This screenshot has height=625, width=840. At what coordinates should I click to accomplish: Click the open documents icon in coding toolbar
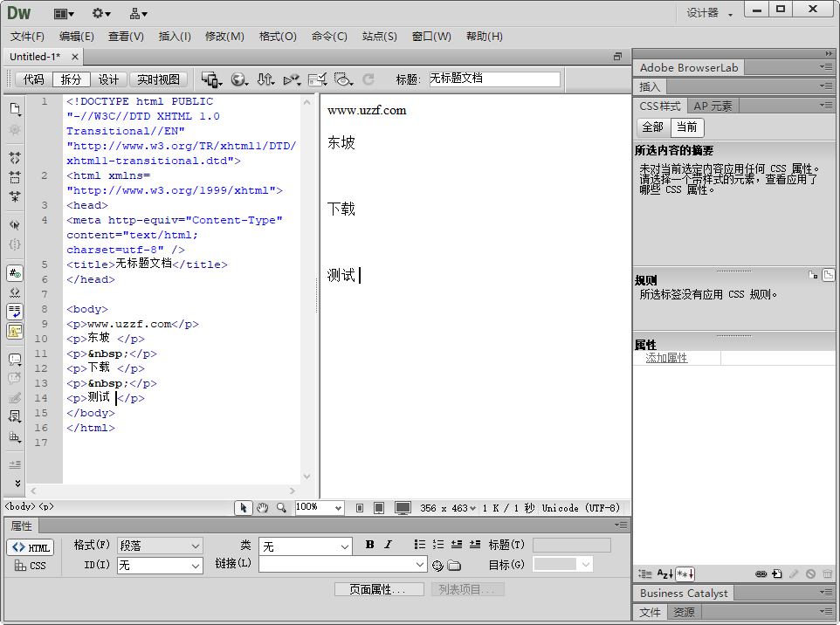pyautogui.click(x=15, y=109)
